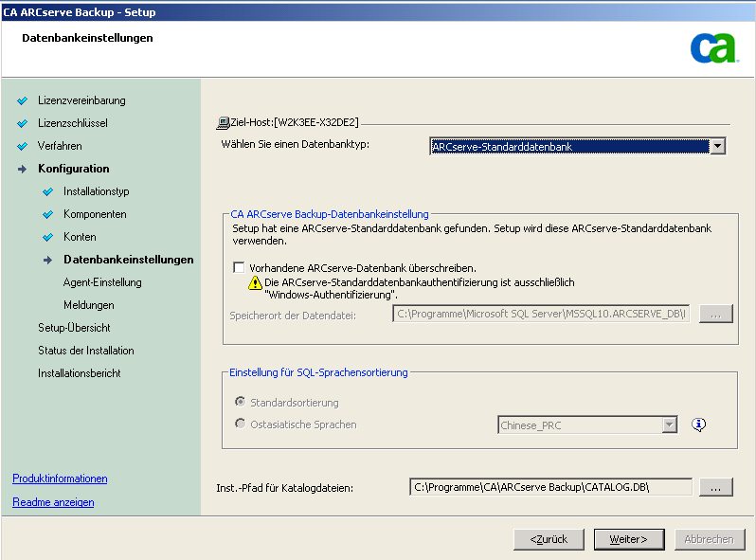Image resolution: width=756 pixels, height=560 pixels.
Task: Click the Speicherort der Datendatei path field
Action: click(x=541, y=314)
